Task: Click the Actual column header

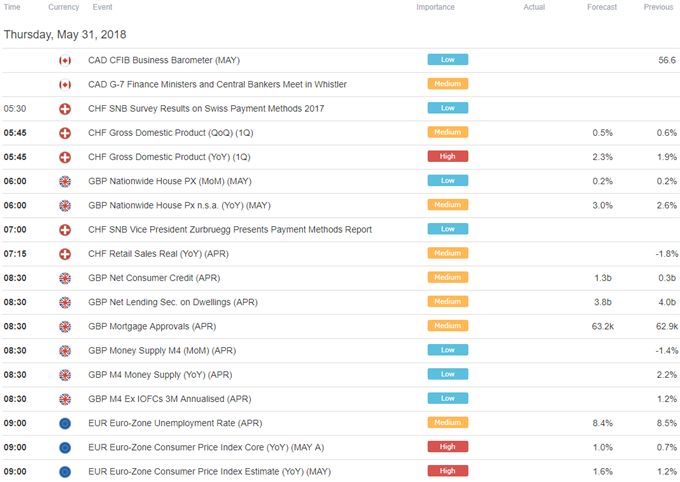Action: (534, 7)
